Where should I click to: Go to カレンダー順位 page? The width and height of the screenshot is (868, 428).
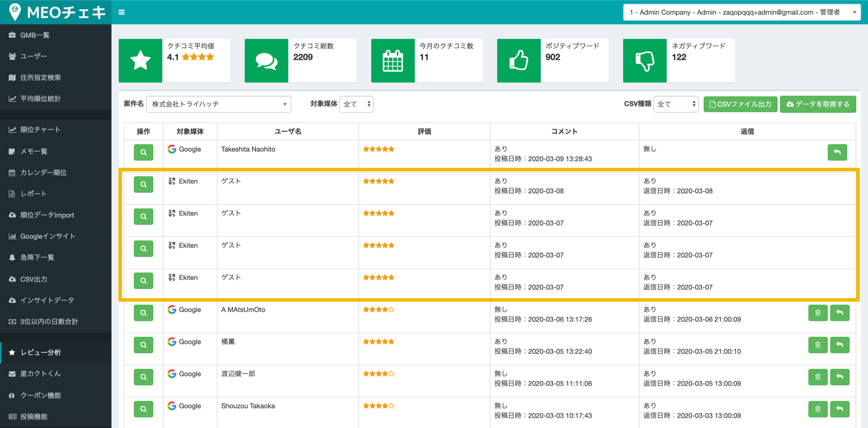tap(56, 173)
